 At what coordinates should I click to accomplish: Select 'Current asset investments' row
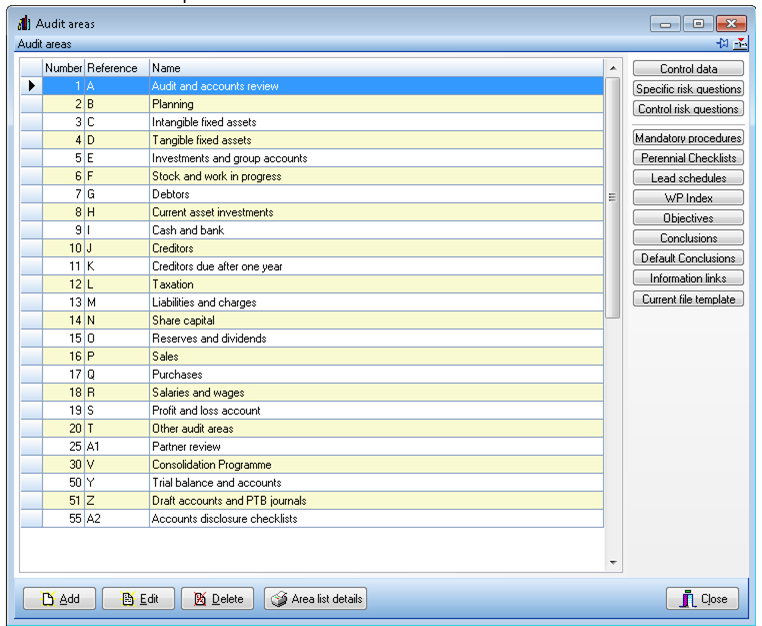(312, 212)
